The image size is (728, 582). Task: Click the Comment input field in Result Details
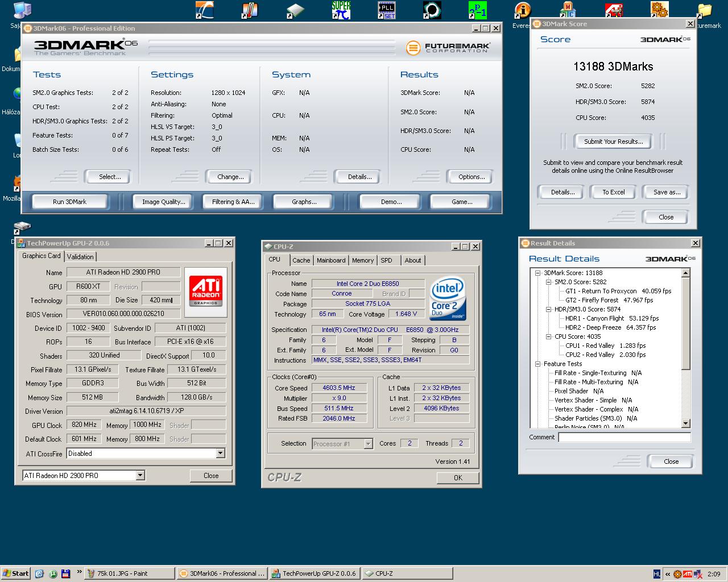point(624,437)
